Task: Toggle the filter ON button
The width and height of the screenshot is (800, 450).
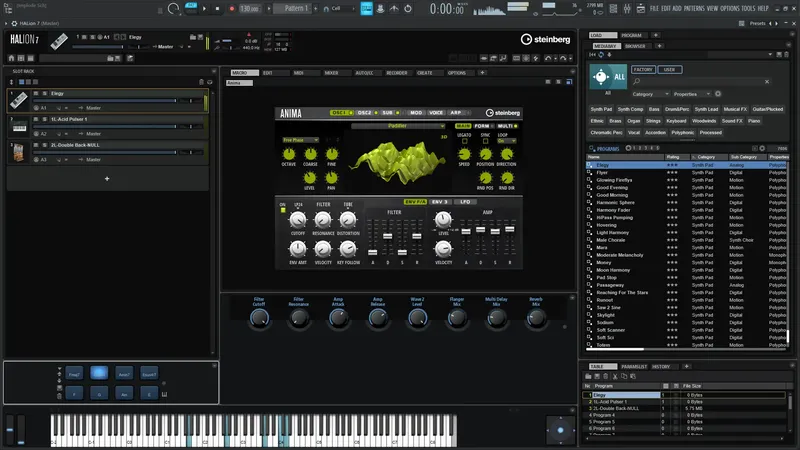Action: tap(283, 210)
